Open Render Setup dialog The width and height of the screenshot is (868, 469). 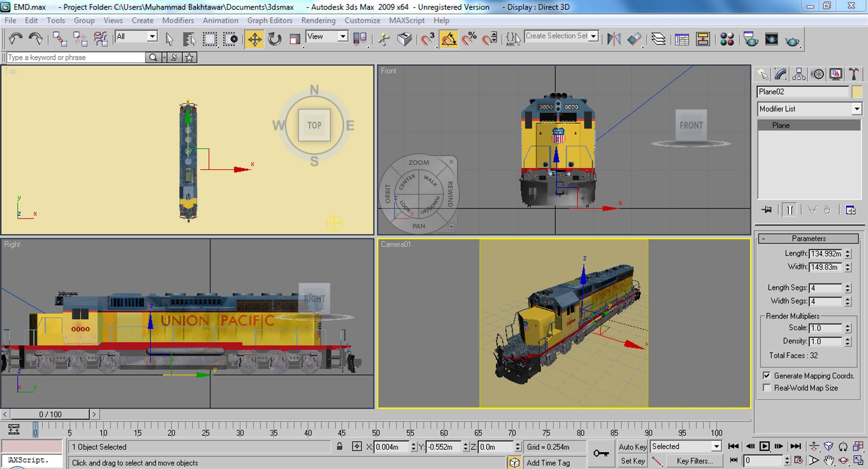[750, 39]
